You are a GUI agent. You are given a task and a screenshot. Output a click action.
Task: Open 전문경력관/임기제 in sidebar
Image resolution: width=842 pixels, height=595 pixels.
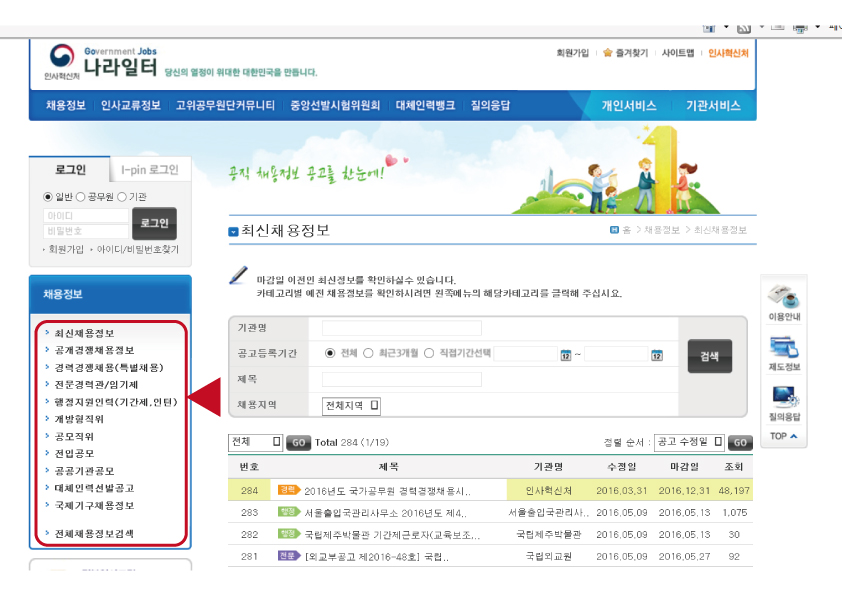pos(96,384)
